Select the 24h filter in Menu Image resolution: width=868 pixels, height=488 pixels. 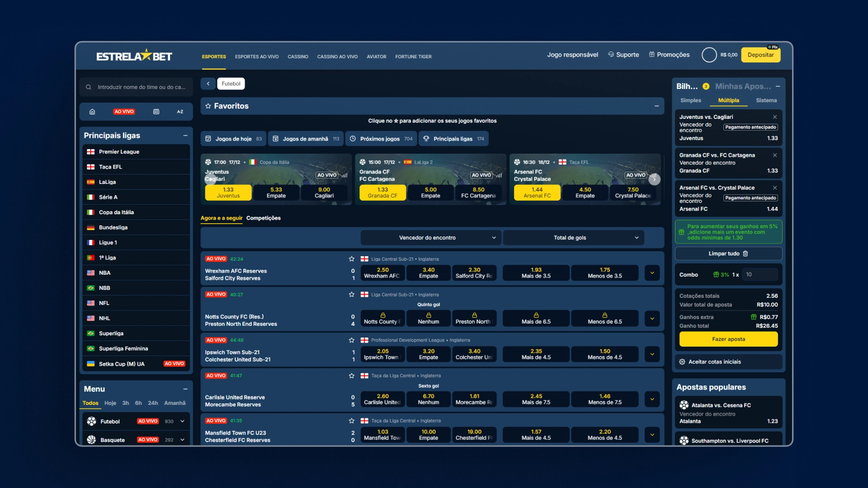[x=153, y=403]
